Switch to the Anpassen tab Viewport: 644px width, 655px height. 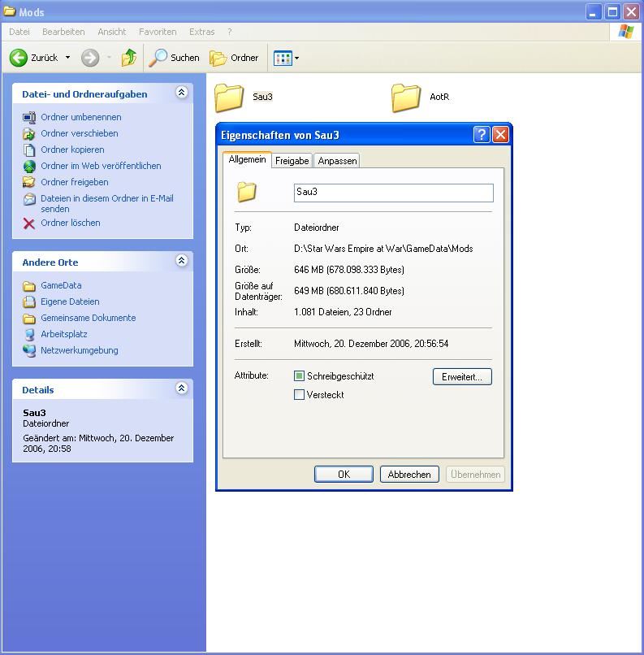coord(337,161)
